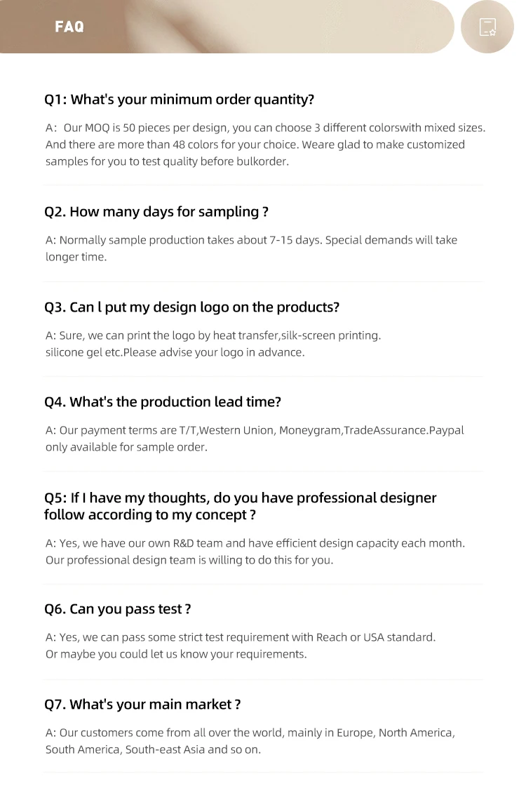The height and width of the screenshot is (812, 526).
Task: Select the FAQ header tab
Action: 69,27
